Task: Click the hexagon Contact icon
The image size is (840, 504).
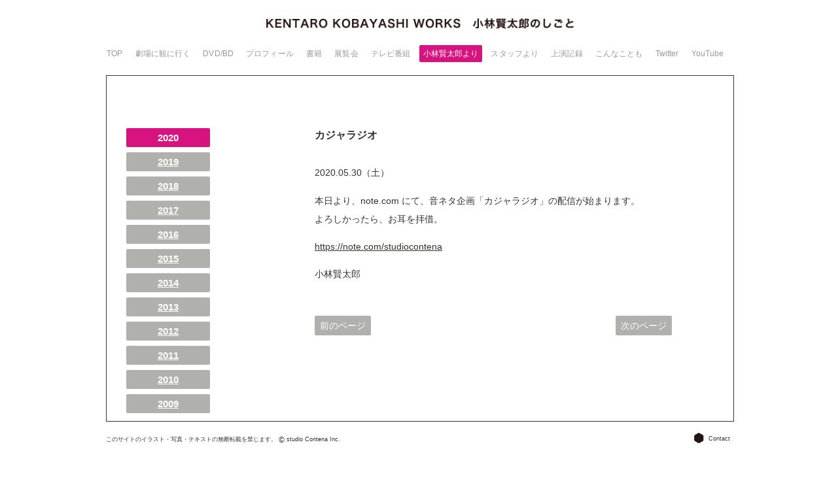Action: click(699, 438)
